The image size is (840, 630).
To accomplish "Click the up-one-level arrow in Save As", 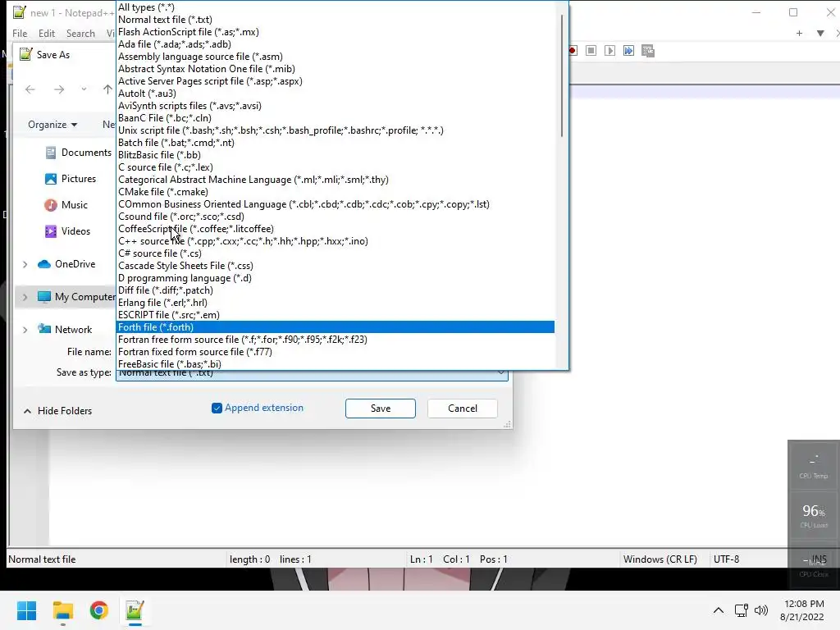I will [x=107, y=89].
